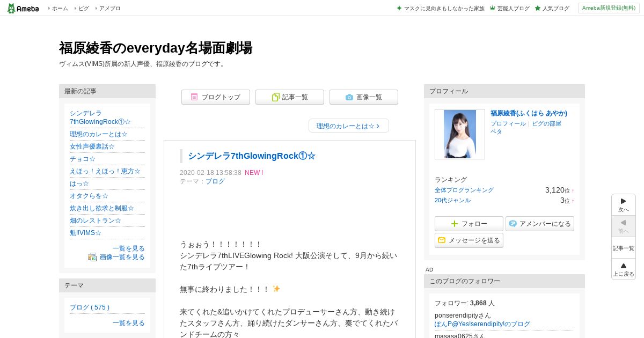The width and height of the screenshot is (644, 338).
Task: Open article title シンデレラ7thGlowingRock①☆
Action: pos(252,156)
